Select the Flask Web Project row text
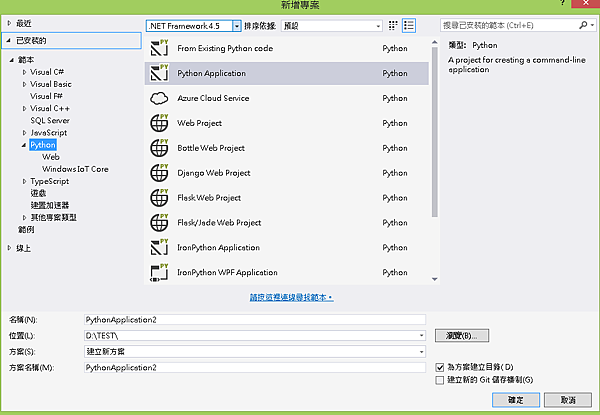The width and height of the screenshot is (600, 415). pyautogui.click(x=209, y=198)
